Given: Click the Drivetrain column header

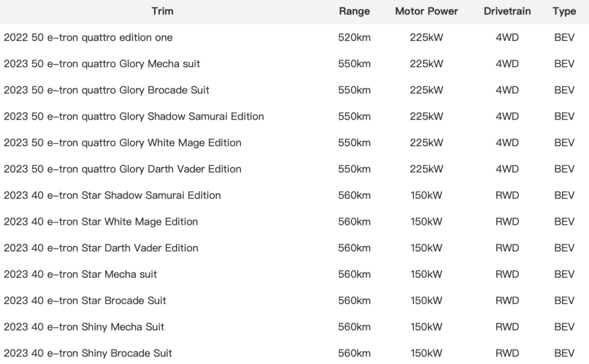Looking at the screenshot, I should click(x=507, y=11).
